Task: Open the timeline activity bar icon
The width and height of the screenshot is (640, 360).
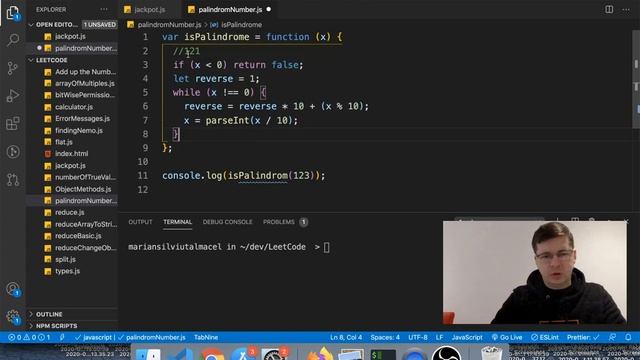Action: pyautogui.click(x=13, y=152)
